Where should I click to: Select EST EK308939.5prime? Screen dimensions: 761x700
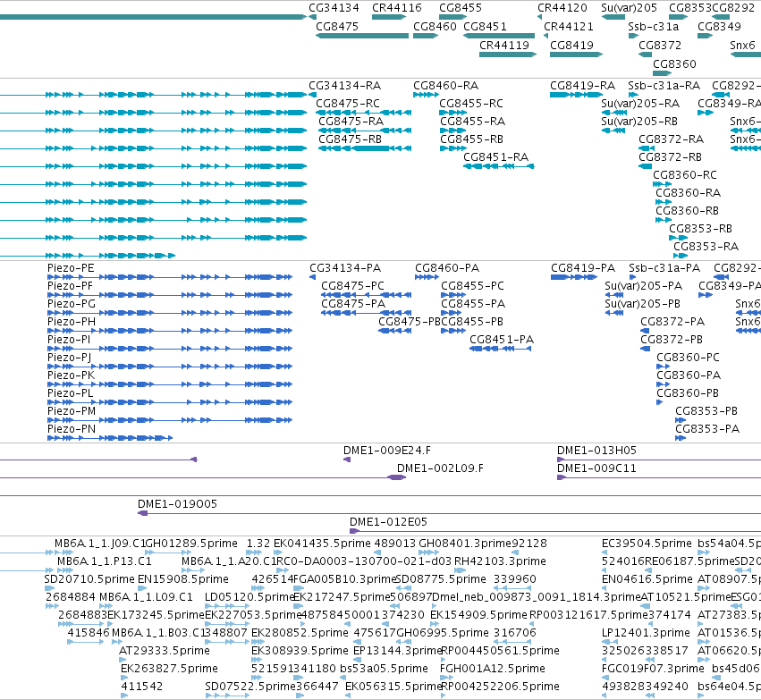click(300, 651)
